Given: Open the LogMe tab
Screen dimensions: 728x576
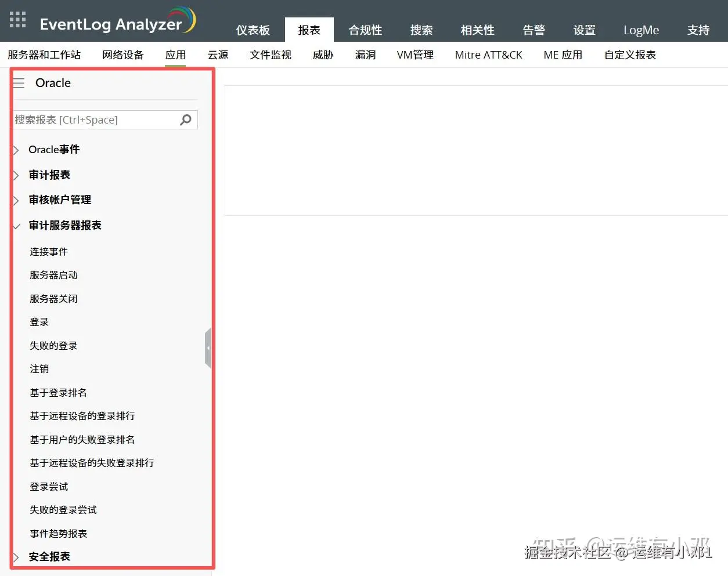Looking at the screenshot, I should click(x=641, y=30).
